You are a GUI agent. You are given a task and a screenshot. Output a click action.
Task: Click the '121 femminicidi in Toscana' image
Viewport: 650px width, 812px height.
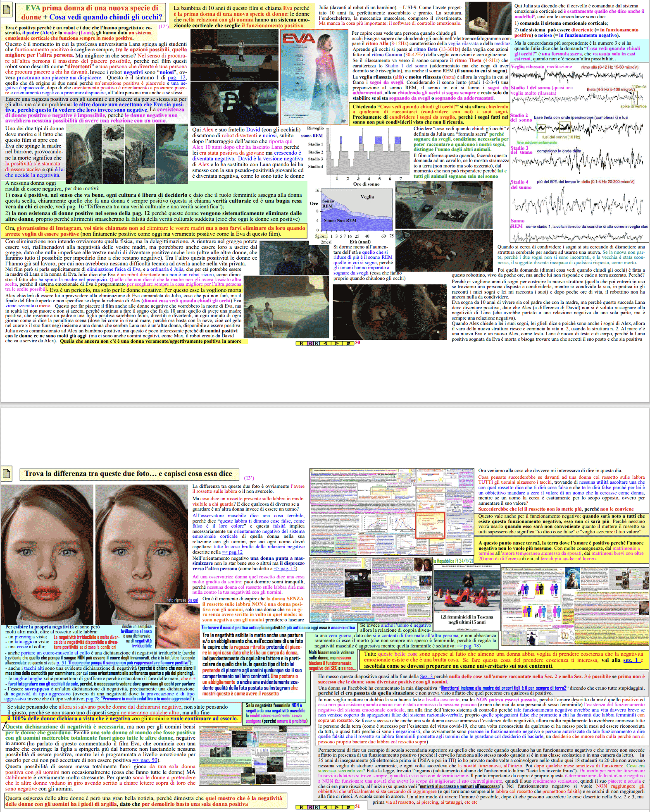[x=467, y=597]
